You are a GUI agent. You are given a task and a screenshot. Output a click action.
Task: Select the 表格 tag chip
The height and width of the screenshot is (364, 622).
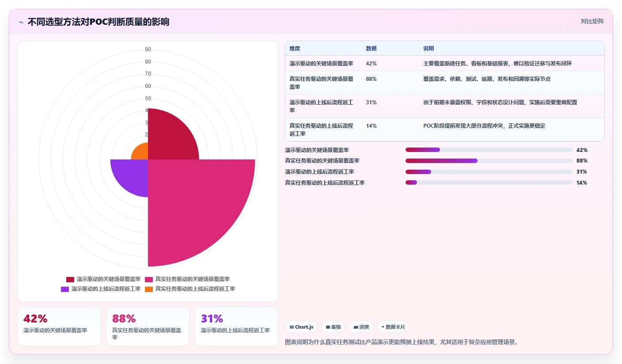[x=333, y=327]
